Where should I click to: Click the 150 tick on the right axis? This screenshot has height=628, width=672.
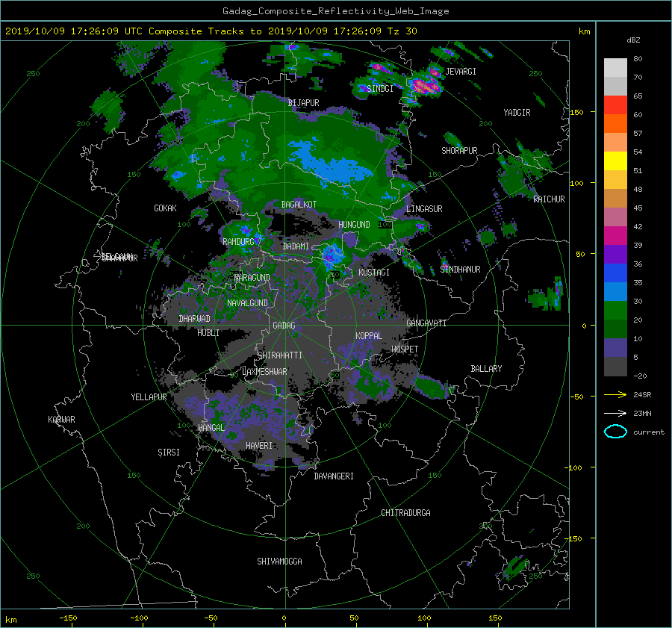576,112
